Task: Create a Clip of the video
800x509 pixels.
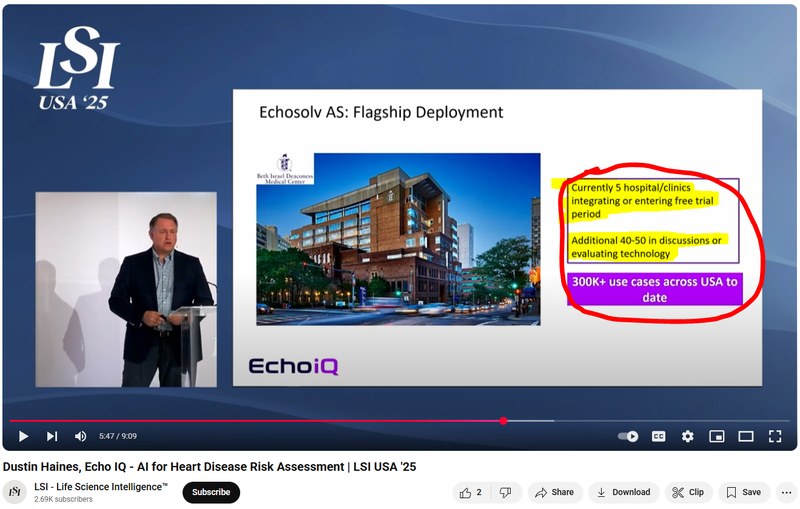Action: (688, 492)
